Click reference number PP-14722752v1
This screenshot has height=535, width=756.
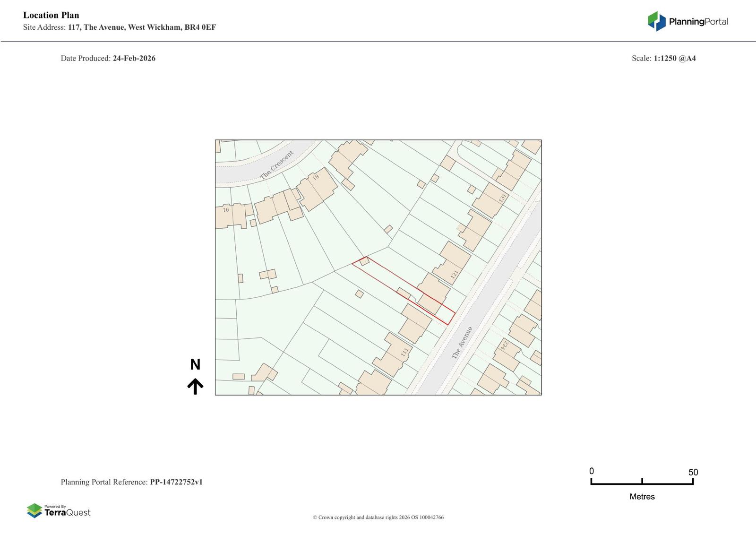(x=176, y=482)
